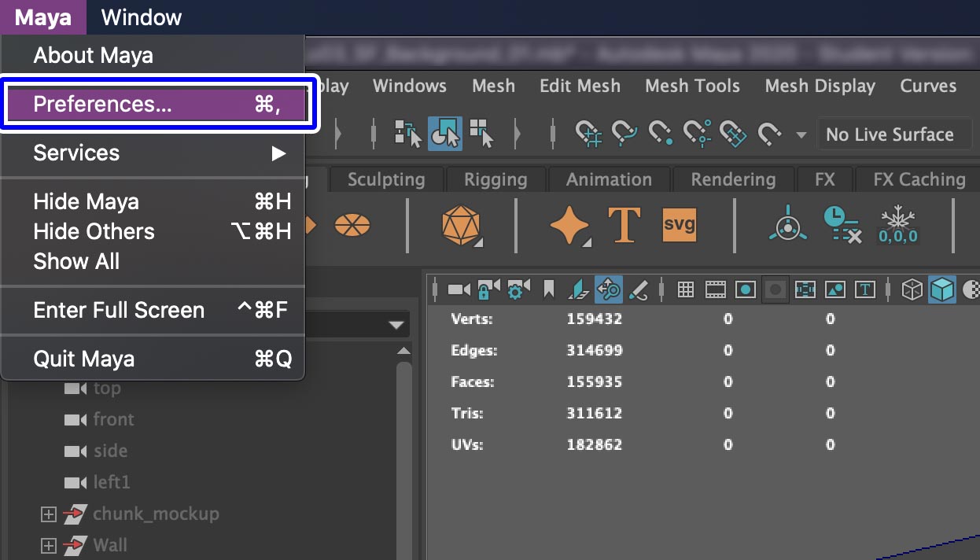Screen dimensions: 980x560
Task: Select the snap to curves magnet icon
Action: click(x=624, y=134)
